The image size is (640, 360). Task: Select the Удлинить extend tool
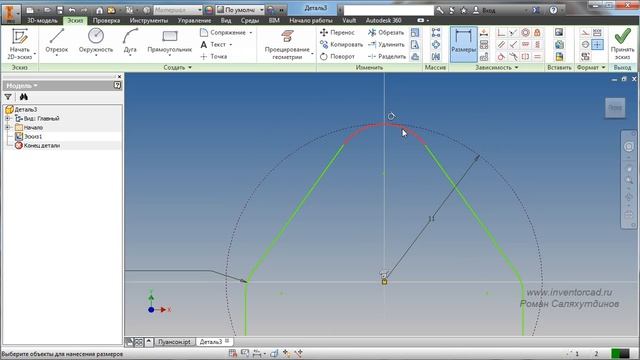pyautogui.click(x=386, y=44)
